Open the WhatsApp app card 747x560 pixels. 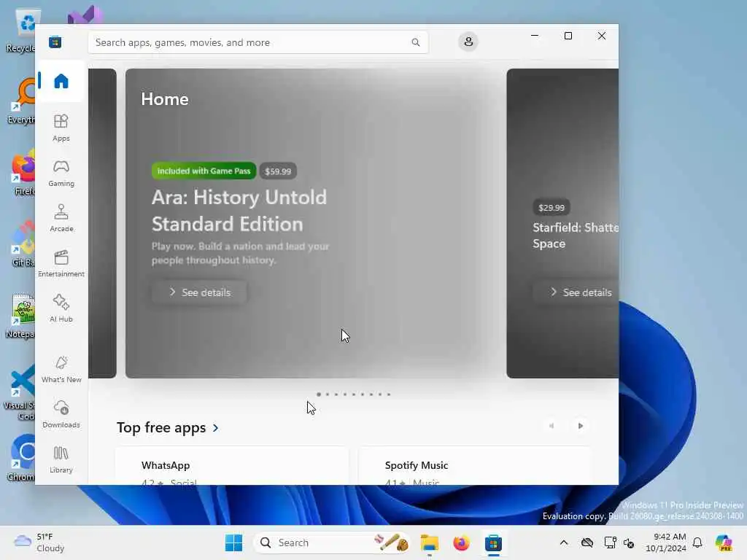(232, 466)
